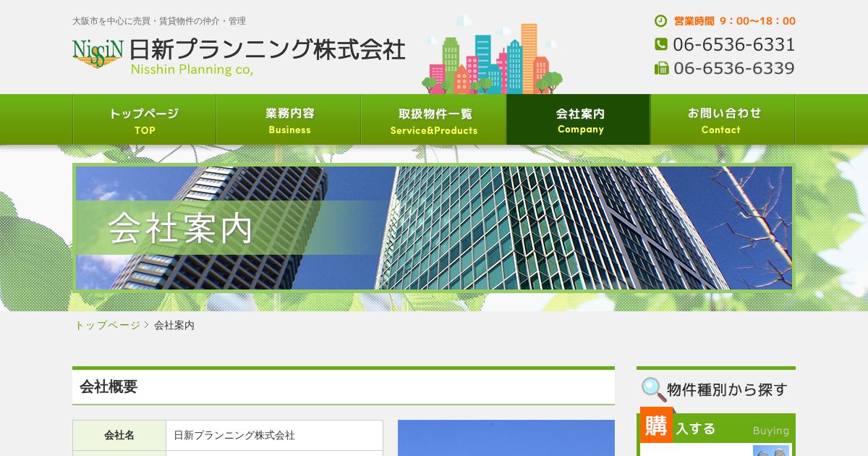The image size is (868, 456).
Task: Open the トップページ TOP menu item
Action: coord(145,119)
